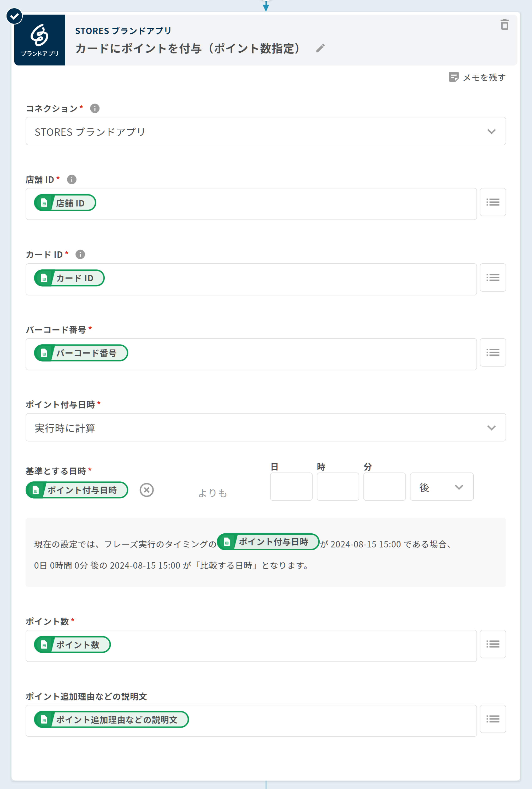Click the コネクション info icon
Screen dimensions: 532x789
95,108
